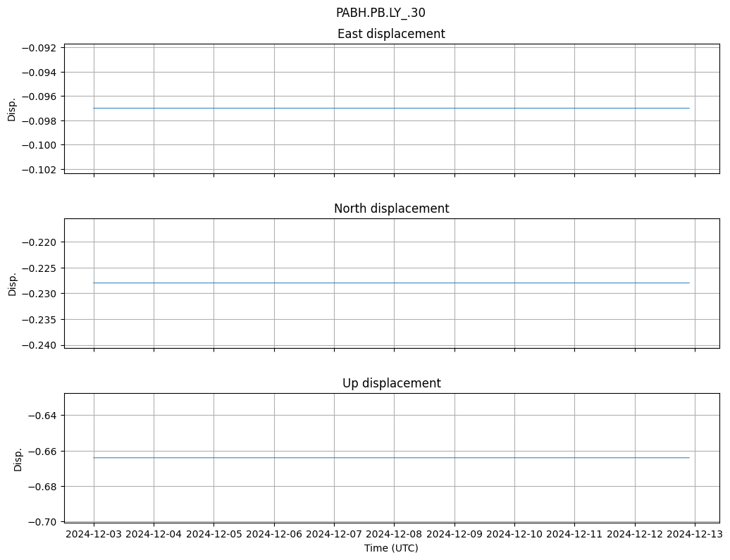Select the 2024-12-13 date tick label

click(x=695, y=535)
